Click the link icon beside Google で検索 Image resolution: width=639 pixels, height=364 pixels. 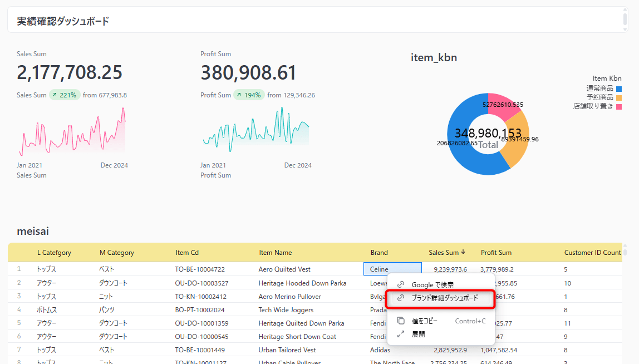pyautogui.click(x=401, y=284)
